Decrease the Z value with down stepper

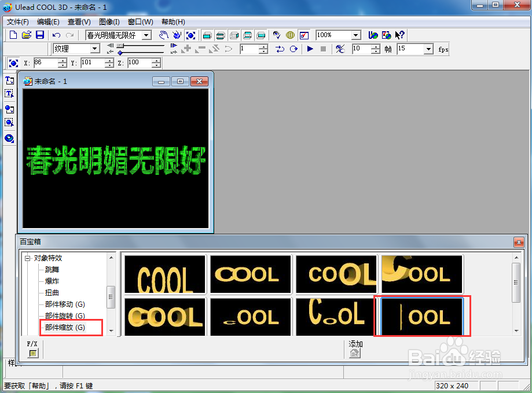click(x=156, y=65)
